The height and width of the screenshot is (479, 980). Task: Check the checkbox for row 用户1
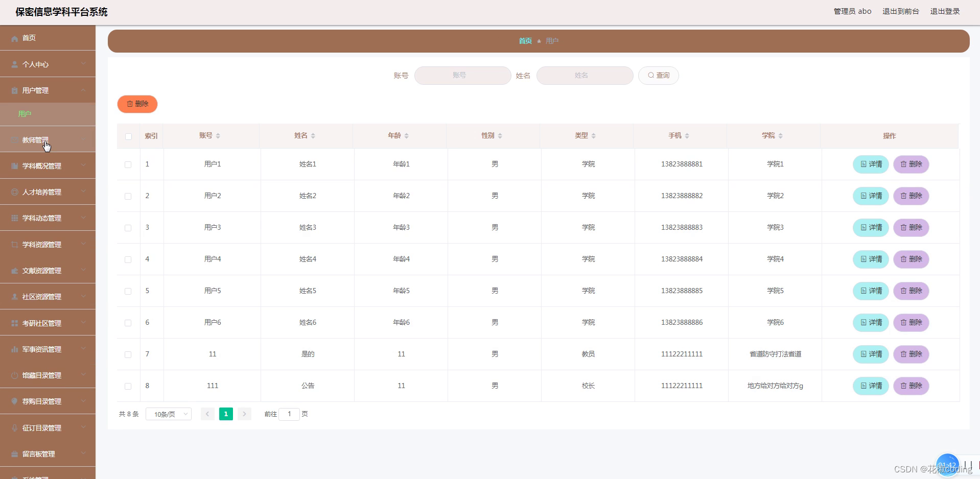tap(128, 164)
